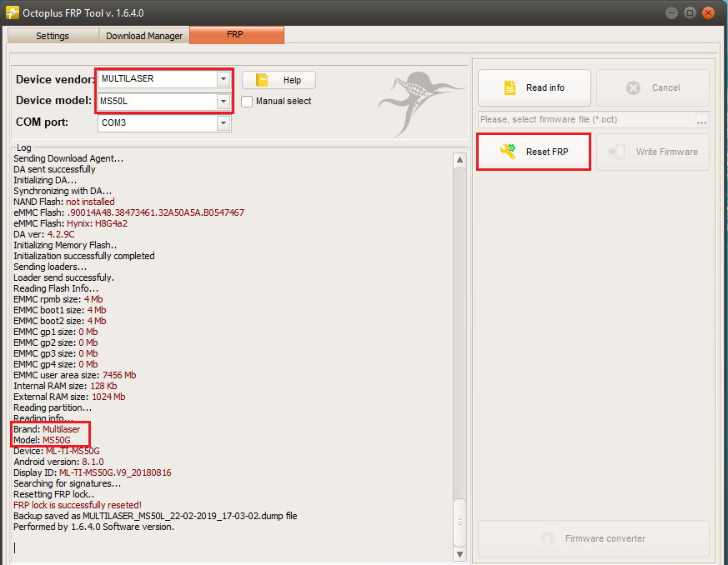Click the 'EMMC user area size: 7456 Mb' line

click(x=75, y=375)
